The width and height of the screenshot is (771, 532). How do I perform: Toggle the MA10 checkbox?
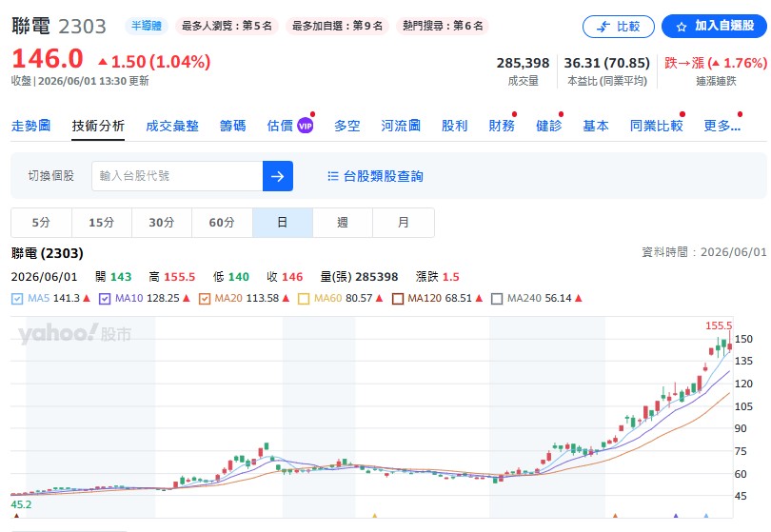[105, 299]
